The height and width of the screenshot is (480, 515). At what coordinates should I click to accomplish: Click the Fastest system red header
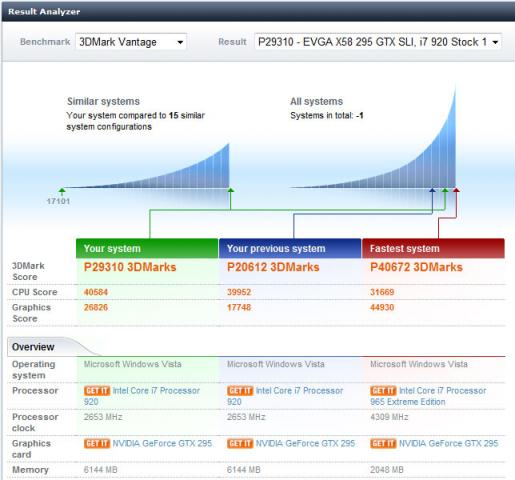433,249
